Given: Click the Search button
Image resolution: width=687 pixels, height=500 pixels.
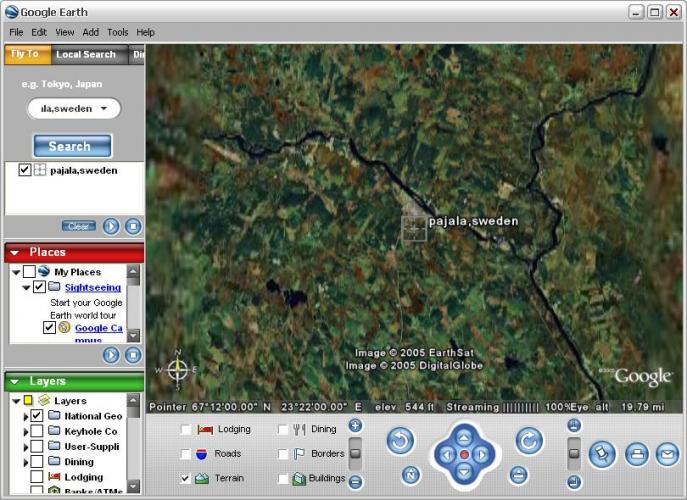Looking at the screenshot, I should click(70, 146).
